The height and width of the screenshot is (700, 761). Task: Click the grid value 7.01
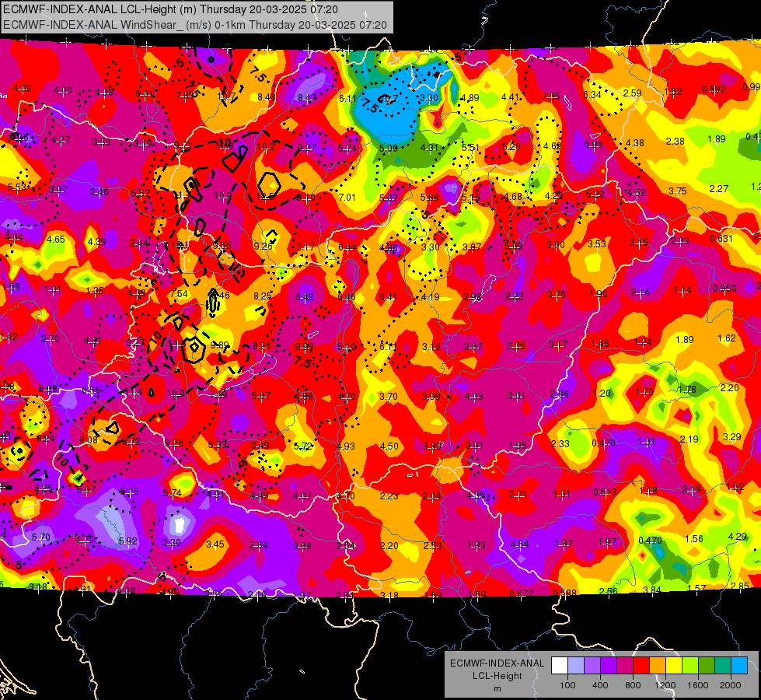[347, 197]
